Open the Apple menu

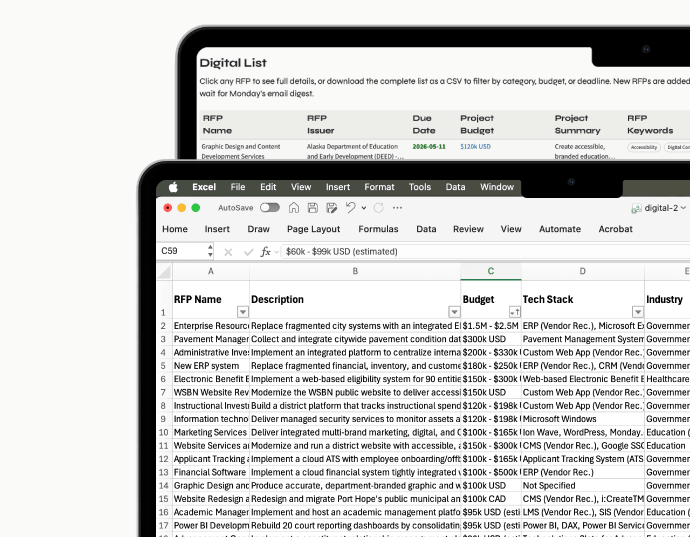173,187
